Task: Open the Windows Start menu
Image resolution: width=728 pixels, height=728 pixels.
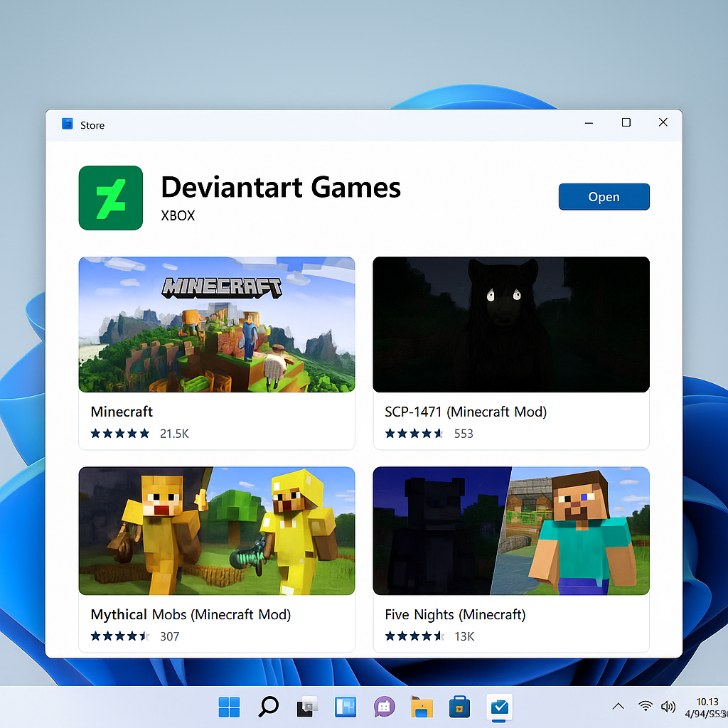Action: [229, 707]
